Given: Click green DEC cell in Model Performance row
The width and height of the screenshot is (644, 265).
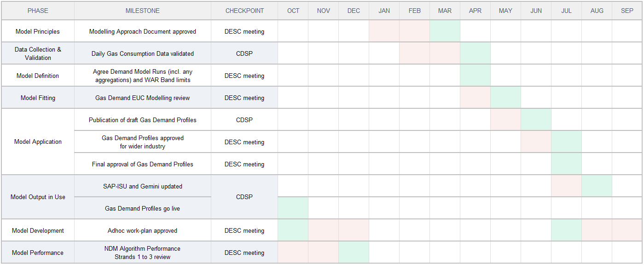Looking at the screenshot, I should pos(354,253).
